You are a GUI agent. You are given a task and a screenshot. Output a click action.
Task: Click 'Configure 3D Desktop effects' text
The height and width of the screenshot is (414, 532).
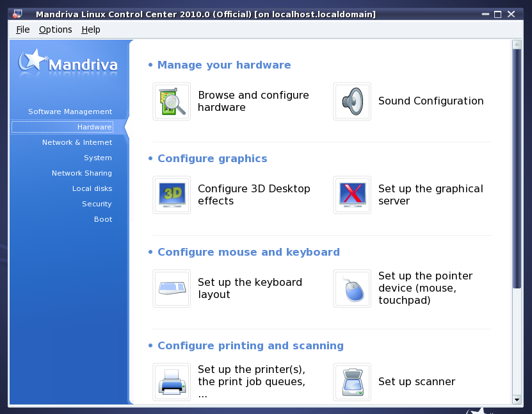pos(254,195)
